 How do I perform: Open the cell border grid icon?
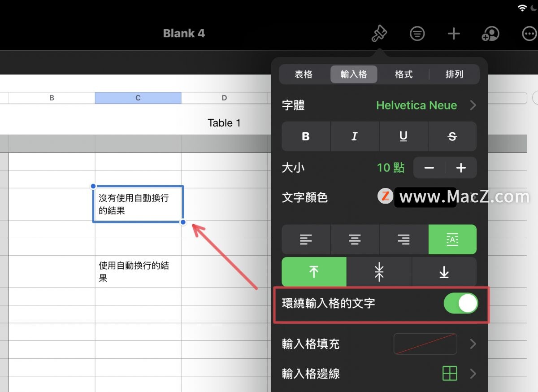point(450,373)
